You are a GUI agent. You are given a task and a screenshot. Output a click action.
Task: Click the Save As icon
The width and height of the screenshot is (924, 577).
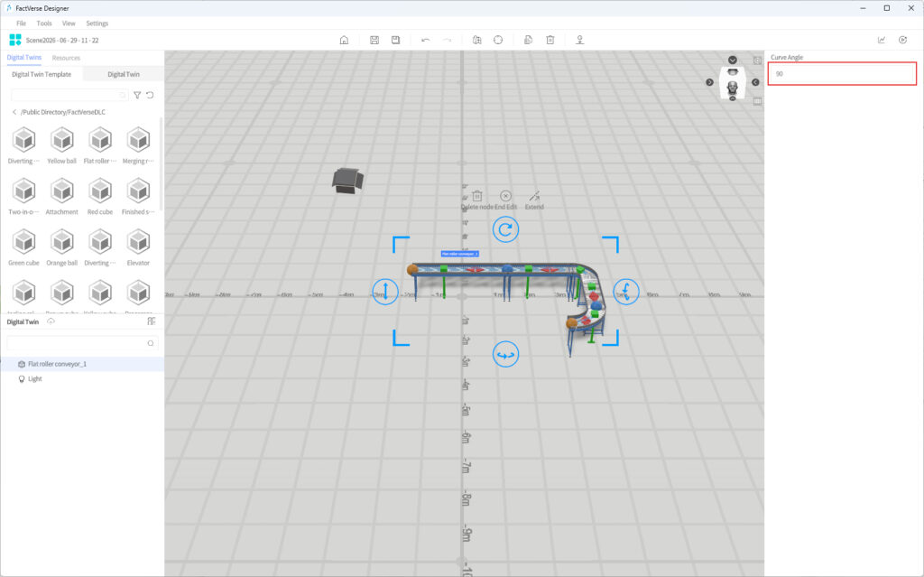coord(395,40)
